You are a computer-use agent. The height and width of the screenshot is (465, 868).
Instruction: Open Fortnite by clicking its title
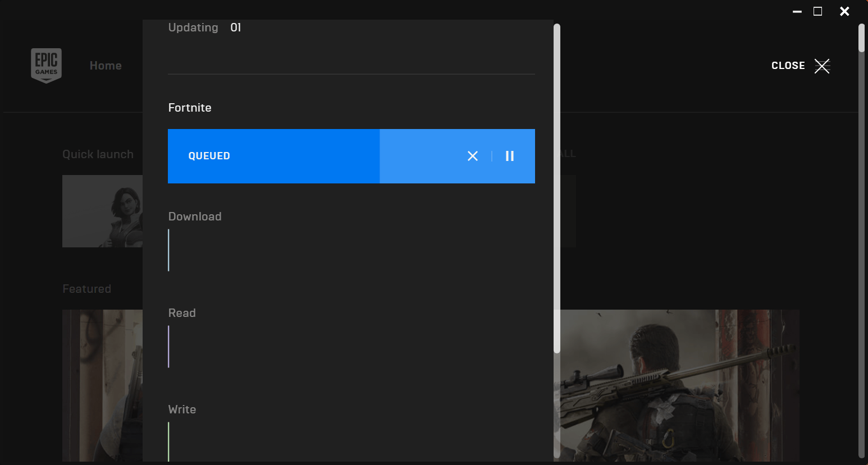point(190,107)
